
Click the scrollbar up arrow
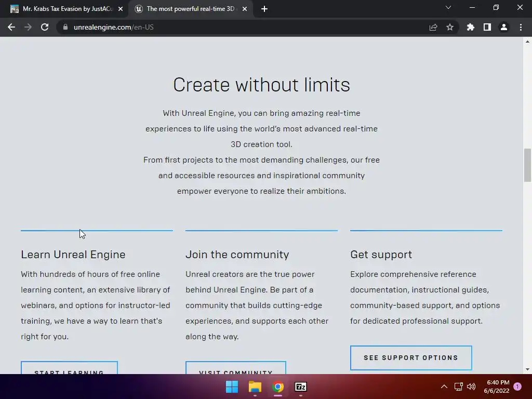527,42
